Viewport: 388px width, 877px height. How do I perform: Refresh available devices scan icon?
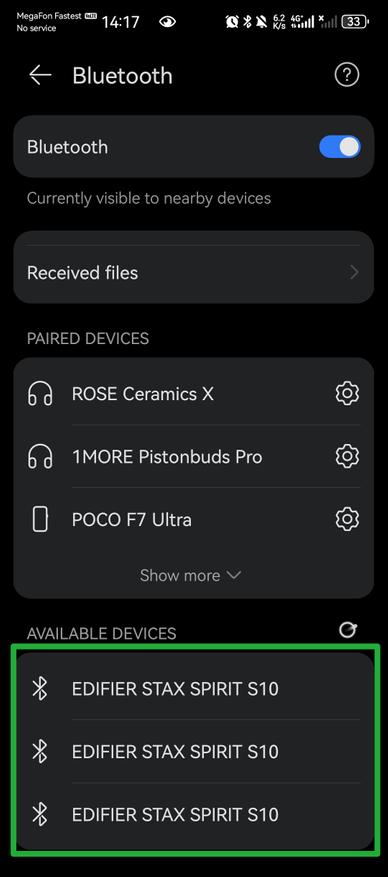point(348,630)
